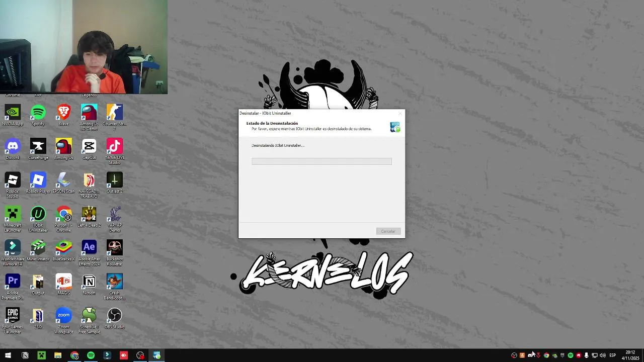Open the Spotify desktop shortcut
Screen dimensions: 644x362
coord(38,115)
